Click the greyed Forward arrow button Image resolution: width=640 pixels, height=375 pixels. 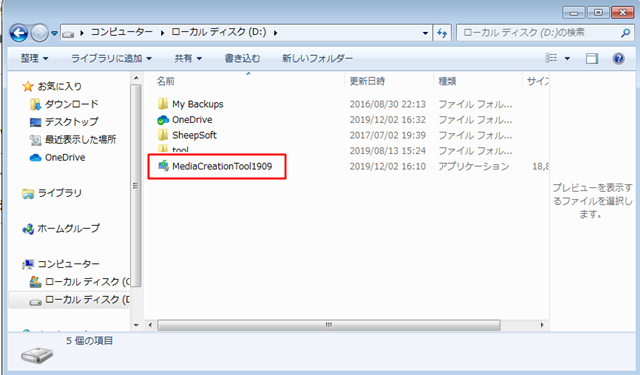40,33
